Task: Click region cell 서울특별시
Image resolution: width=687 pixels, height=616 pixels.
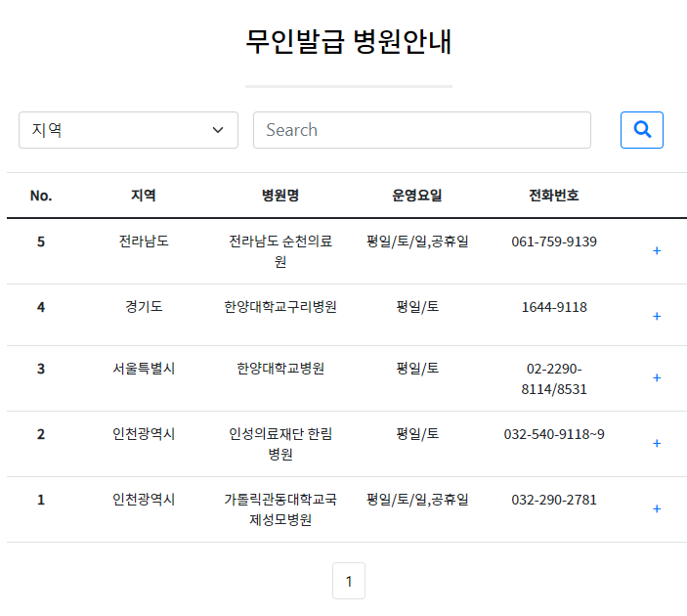Action: [144, 369]
